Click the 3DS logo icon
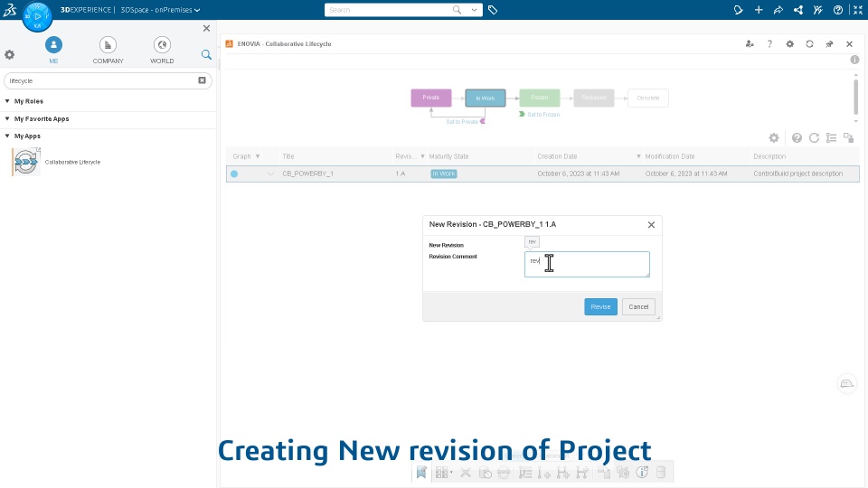This screenshot has height=488, width=868. (x=10, y=9)
